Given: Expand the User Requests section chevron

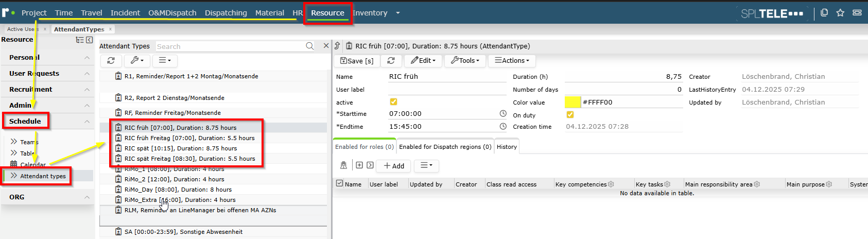Looking at the screenshot, I should pyautogui.click(x=87, y=74).
